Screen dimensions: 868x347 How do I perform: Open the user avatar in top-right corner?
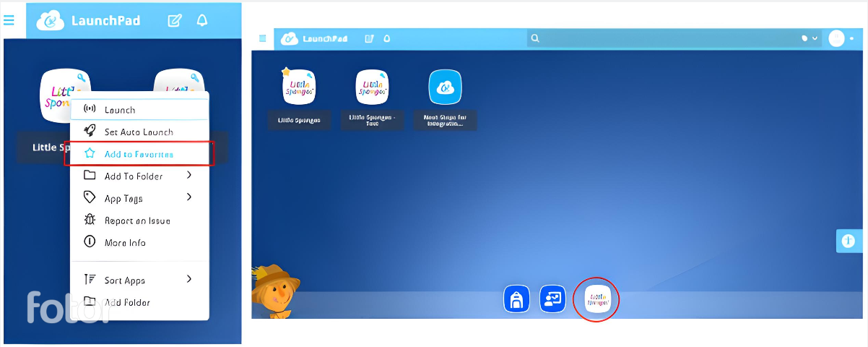(x=836, y=38)
